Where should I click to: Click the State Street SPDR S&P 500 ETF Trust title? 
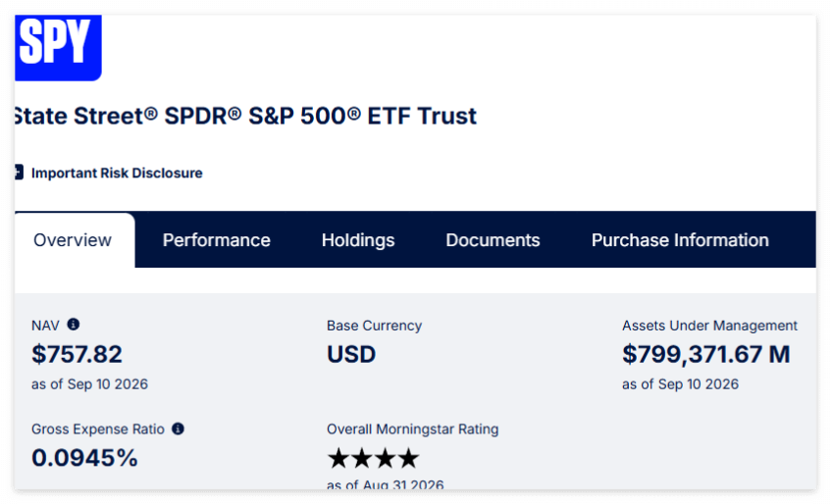pos(245,116)
